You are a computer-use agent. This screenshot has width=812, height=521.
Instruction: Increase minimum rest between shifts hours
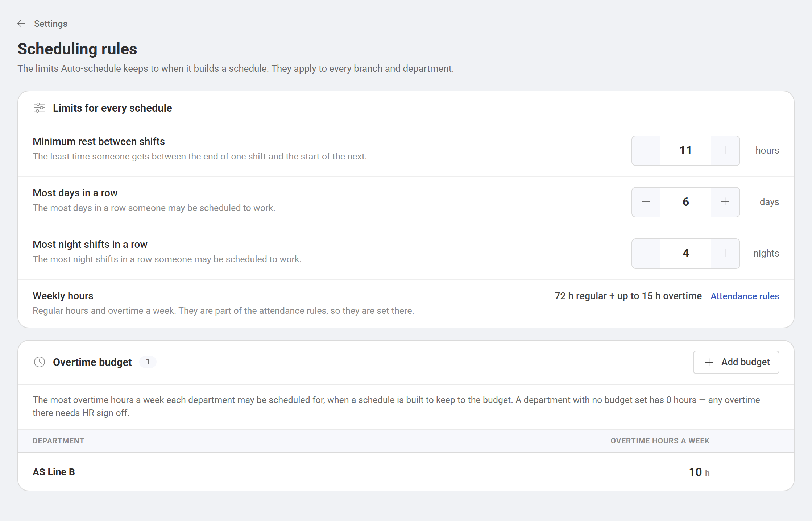pyautogui.click(x=725, y=150)
